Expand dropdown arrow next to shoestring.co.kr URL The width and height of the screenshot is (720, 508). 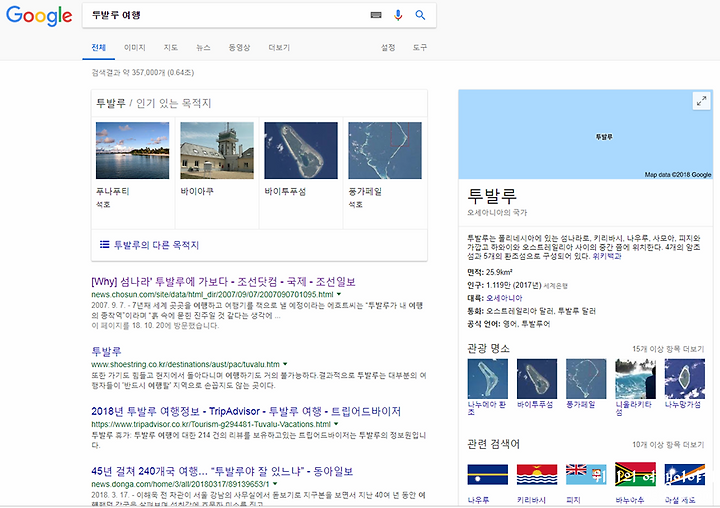285,364
